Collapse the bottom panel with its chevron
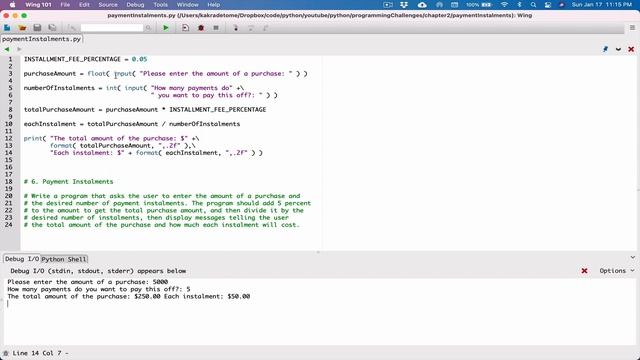 tap(632, 258)
